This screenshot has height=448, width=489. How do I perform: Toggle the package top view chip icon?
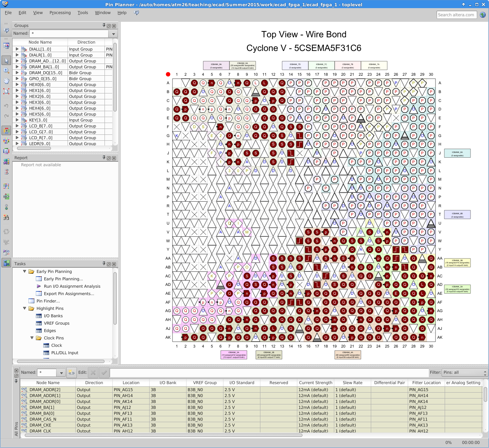coord(6,130)
